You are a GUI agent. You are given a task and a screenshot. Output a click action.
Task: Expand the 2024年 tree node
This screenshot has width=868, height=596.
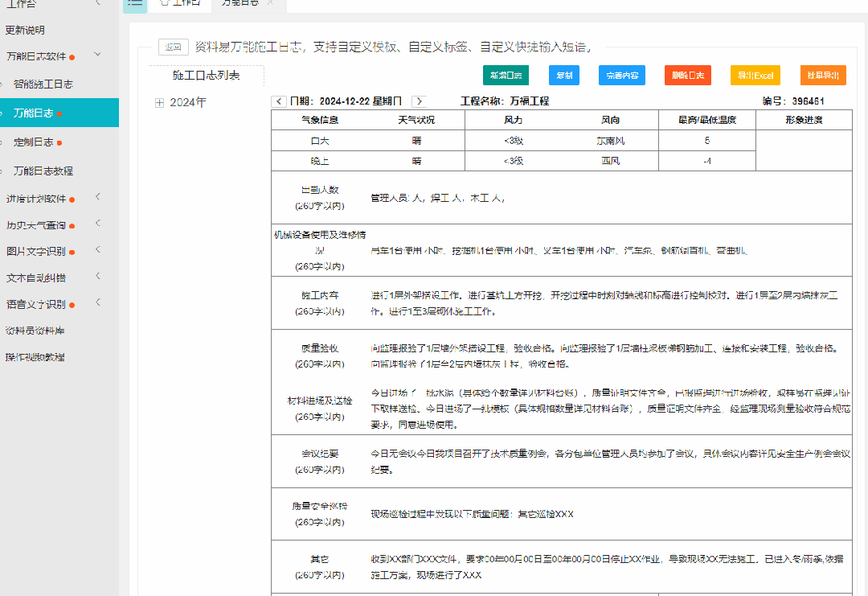(159, 102)
